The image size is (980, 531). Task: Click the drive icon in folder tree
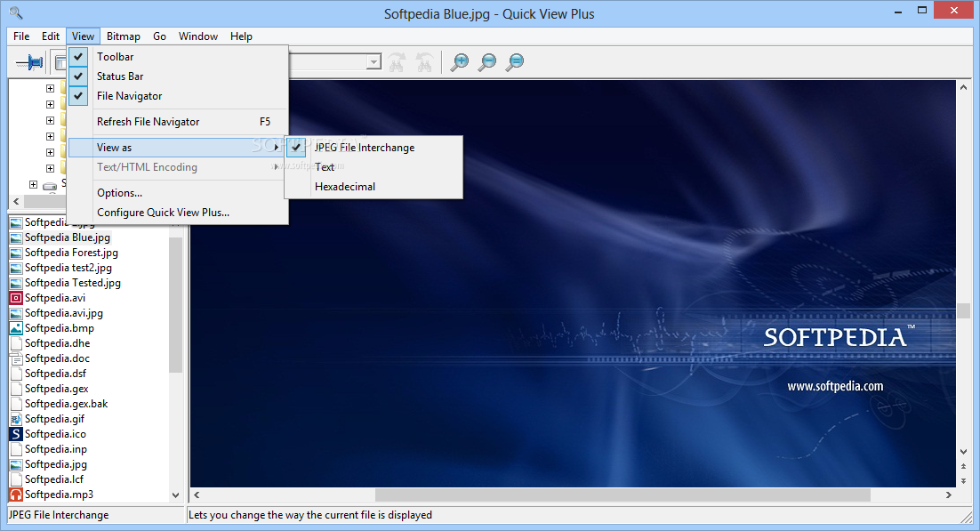pyautogui.click(x=50, y=185)
